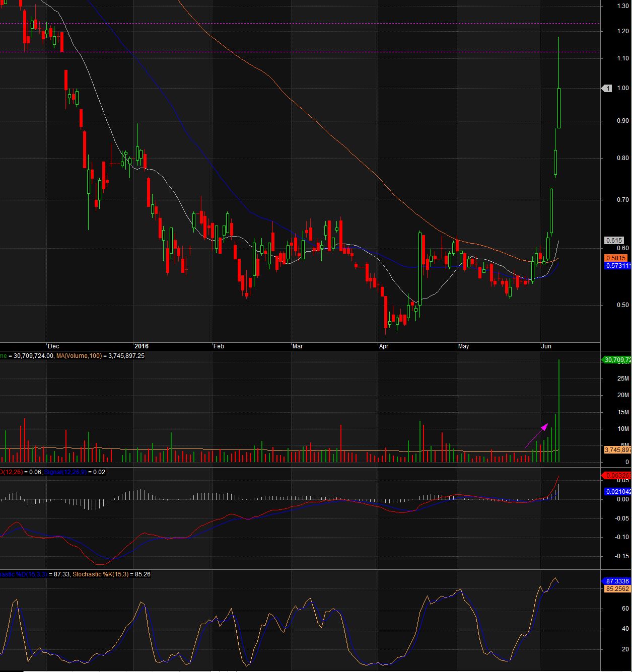Click the orange 85.2562 stochastic tag

tap(617, 589)
